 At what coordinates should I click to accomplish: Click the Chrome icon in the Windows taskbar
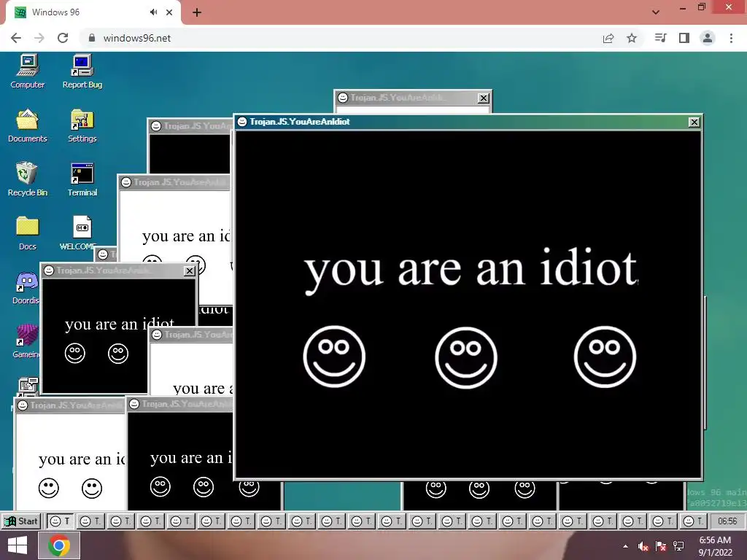pyautogui.click(x=59, y=545)
